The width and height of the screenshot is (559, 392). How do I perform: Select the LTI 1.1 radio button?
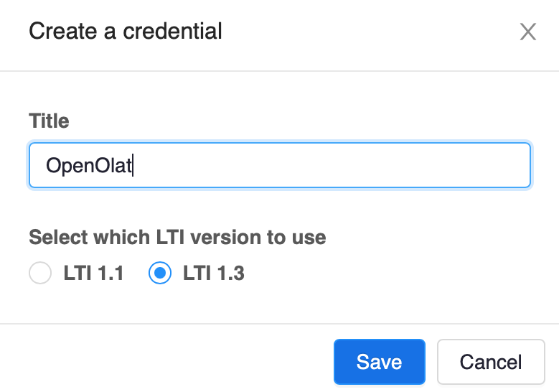[40, 274]
